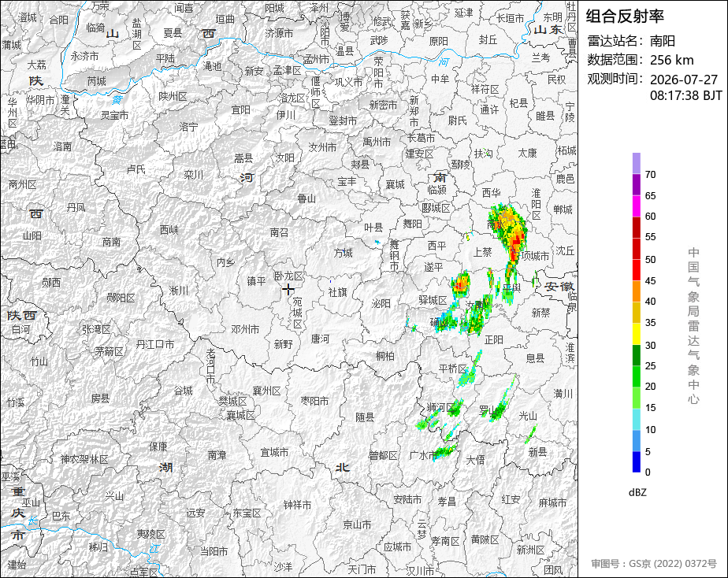Viewport: 728px width, 578px height.
Task: Click the magenta 60 dBZ legend band
Action: [636, 206]
